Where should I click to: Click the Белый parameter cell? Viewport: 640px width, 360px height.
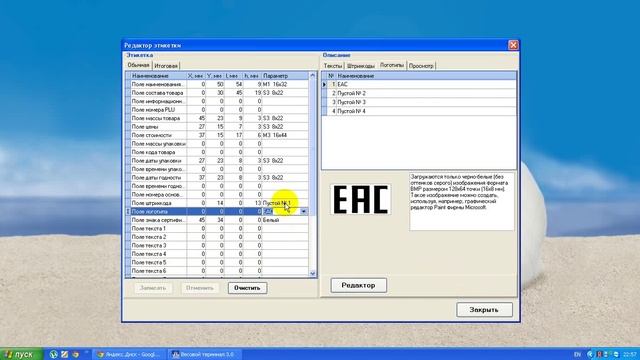(285, 220)
